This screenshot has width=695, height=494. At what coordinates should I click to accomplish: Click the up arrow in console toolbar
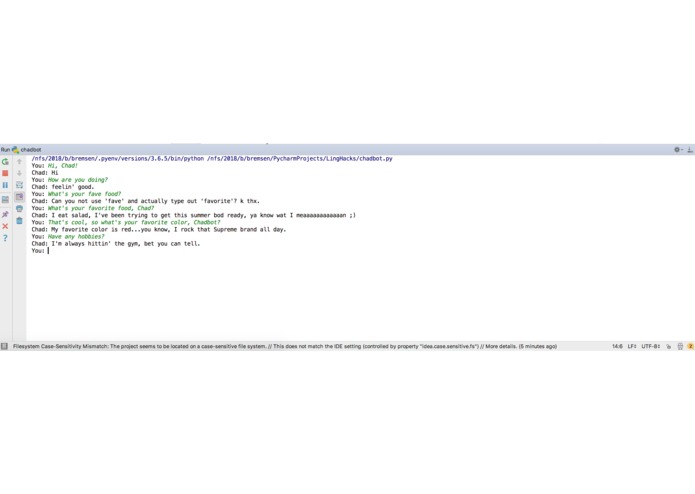19,162
